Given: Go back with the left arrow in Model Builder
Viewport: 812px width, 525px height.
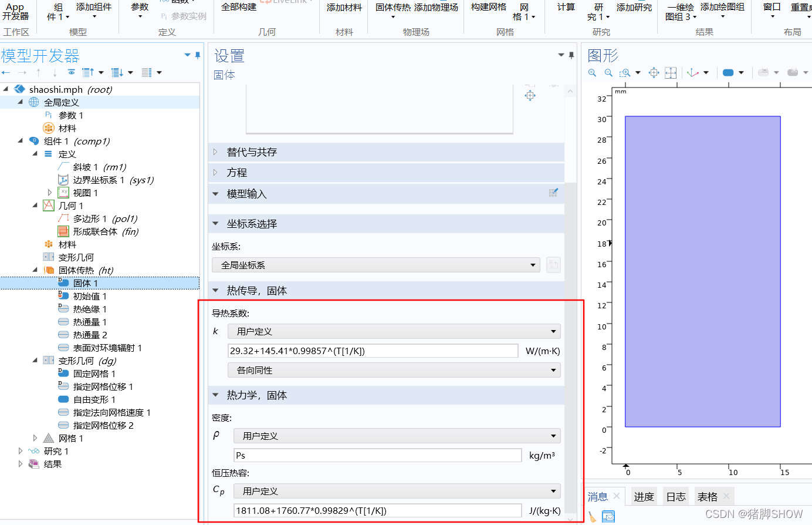Looking at the screenshot, I should pos(6,72).
